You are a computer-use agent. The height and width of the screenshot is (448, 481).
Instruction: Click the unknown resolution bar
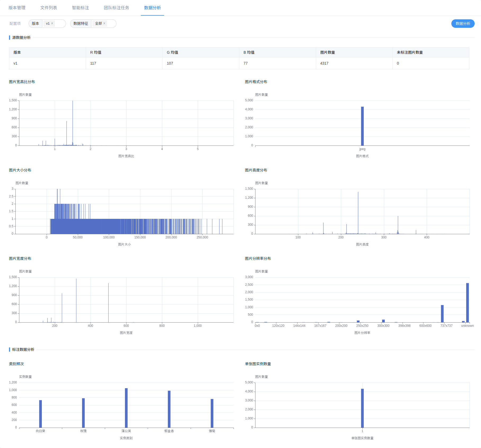[x=467, y=303]
